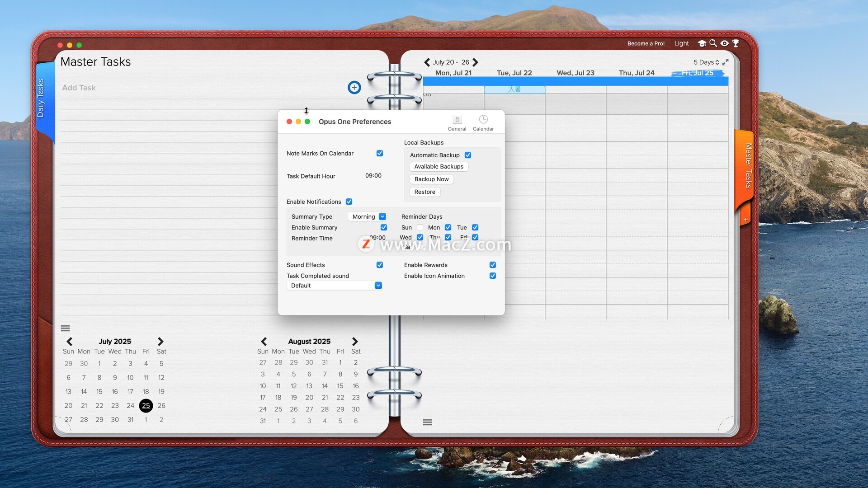Go to the month after August 2025
The width and height of the screenshot is (868, 488).
(x=355, y=342)
